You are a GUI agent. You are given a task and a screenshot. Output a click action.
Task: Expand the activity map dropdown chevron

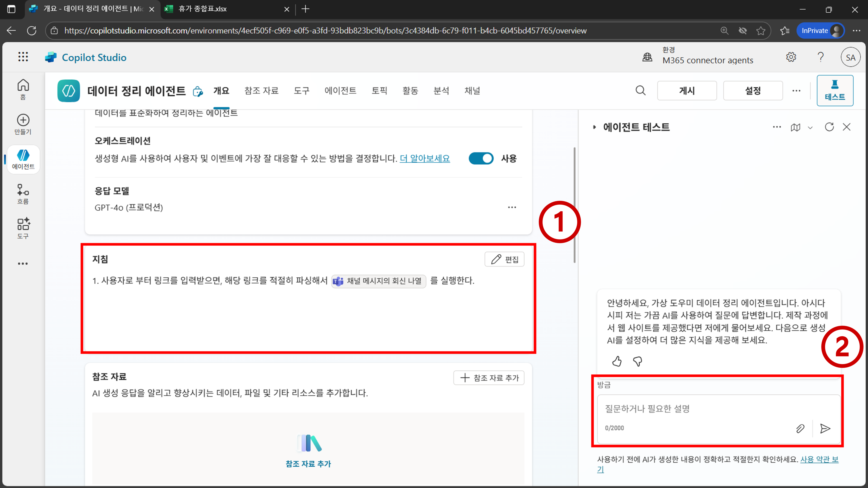point(810,128)
